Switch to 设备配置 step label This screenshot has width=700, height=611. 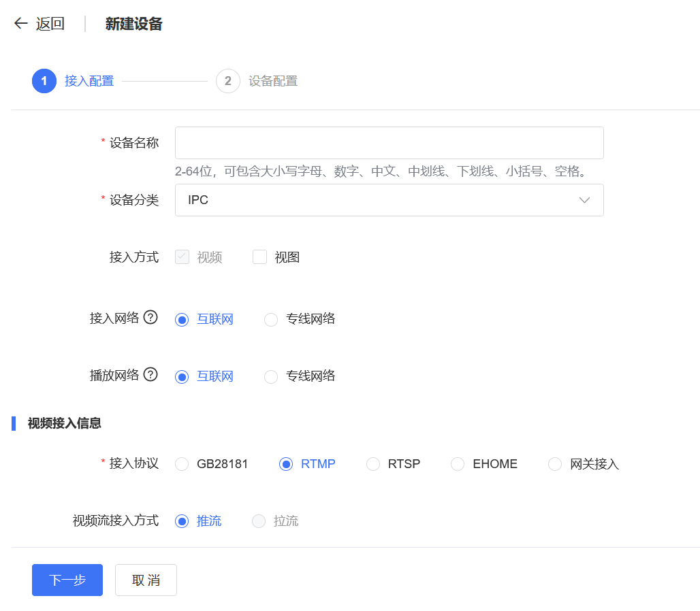[273, 81]
